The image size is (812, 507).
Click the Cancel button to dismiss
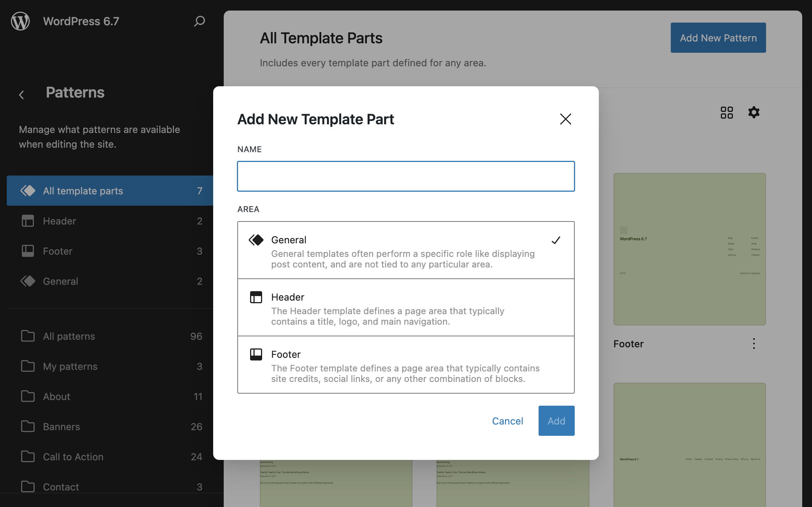pos(507,420)
